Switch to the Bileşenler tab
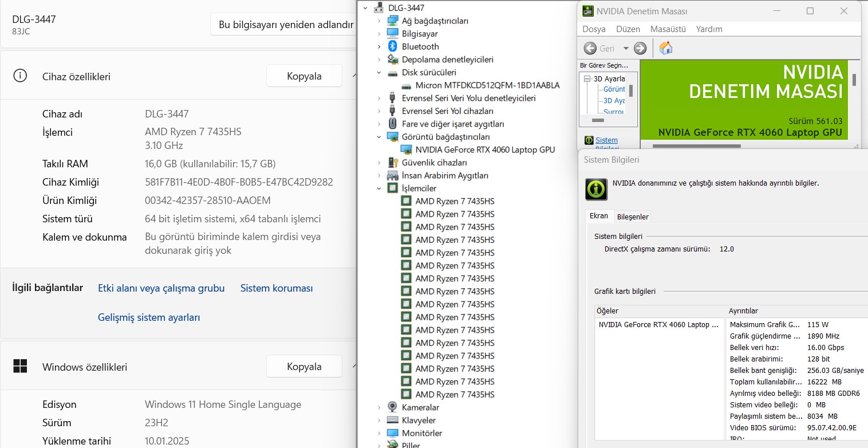 tap(633, 217)
